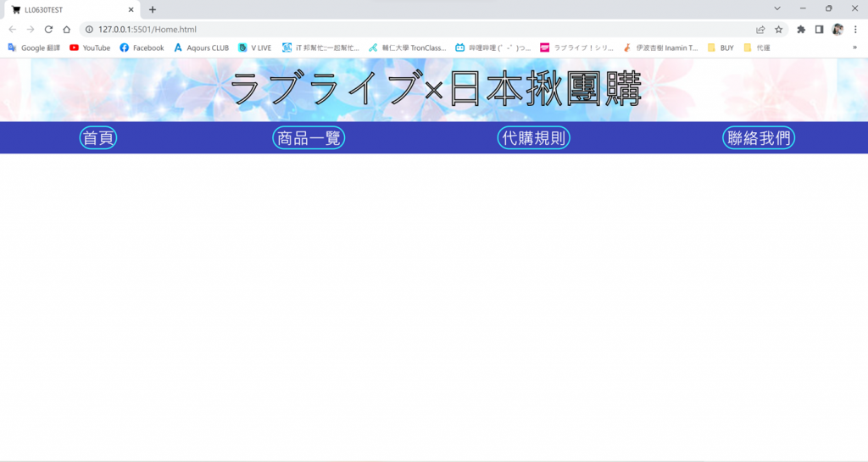The width and height of the screenshot is (868, 462).
Task: Open the ラブライブ！シリ... bookmark
Action: pos(576,47)
